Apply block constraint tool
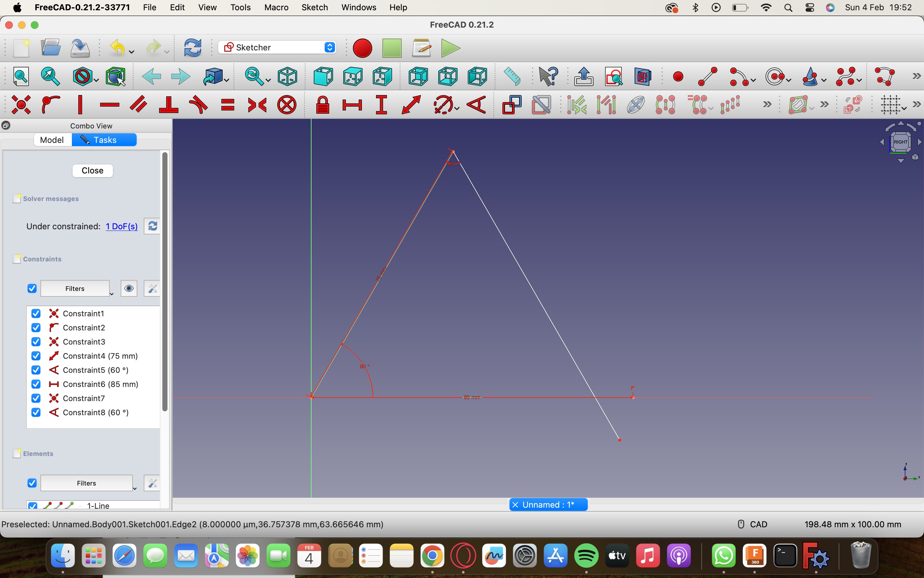 click(287, 104)
